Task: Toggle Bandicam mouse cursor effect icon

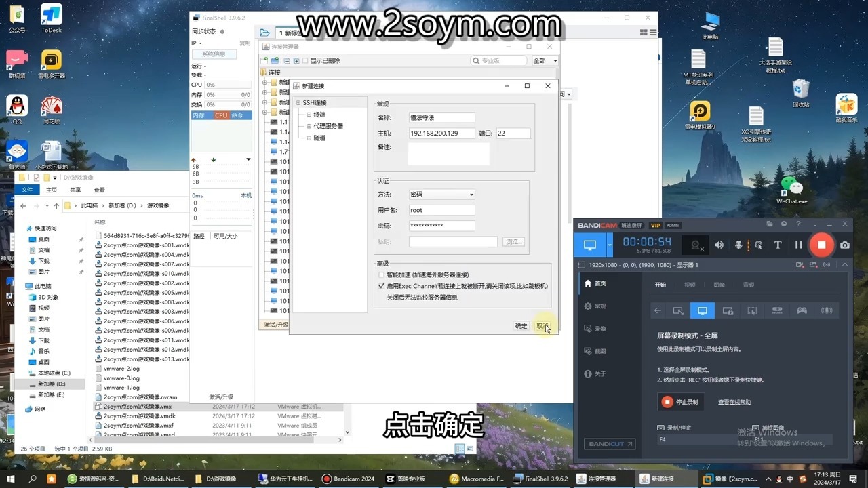Action: (x=759, y=245)
